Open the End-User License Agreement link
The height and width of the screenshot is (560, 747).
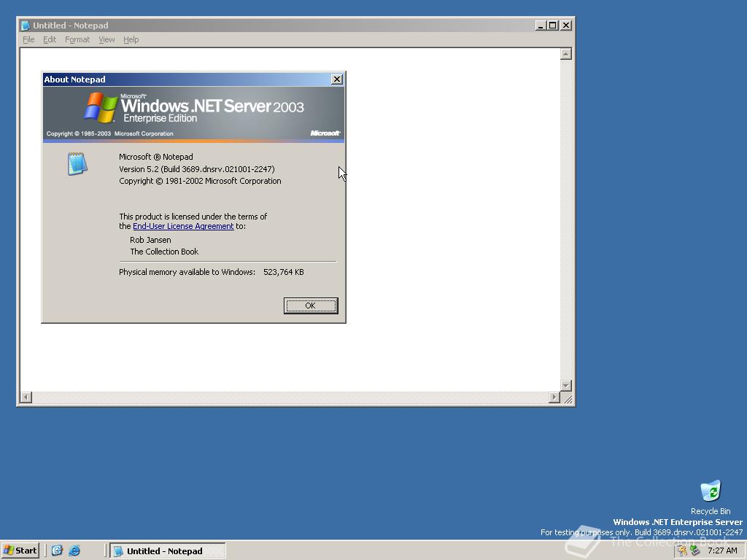coord(183,226)
